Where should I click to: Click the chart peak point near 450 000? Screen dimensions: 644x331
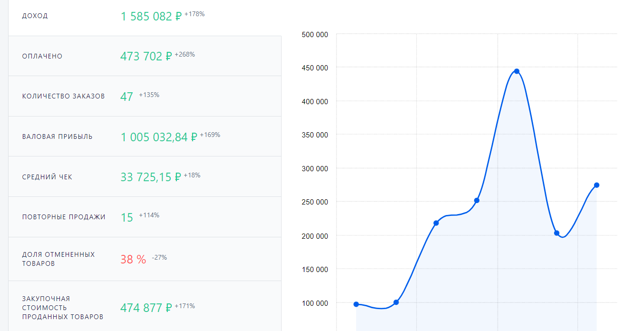coord(517,71)
